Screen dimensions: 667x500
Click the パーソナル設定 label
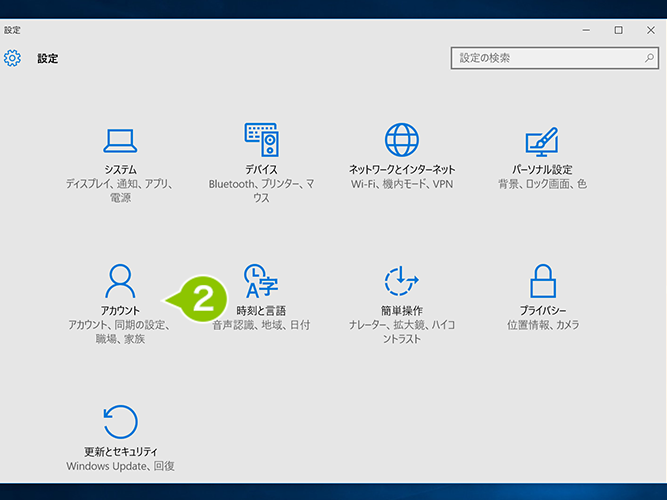(x=542, y=169)
